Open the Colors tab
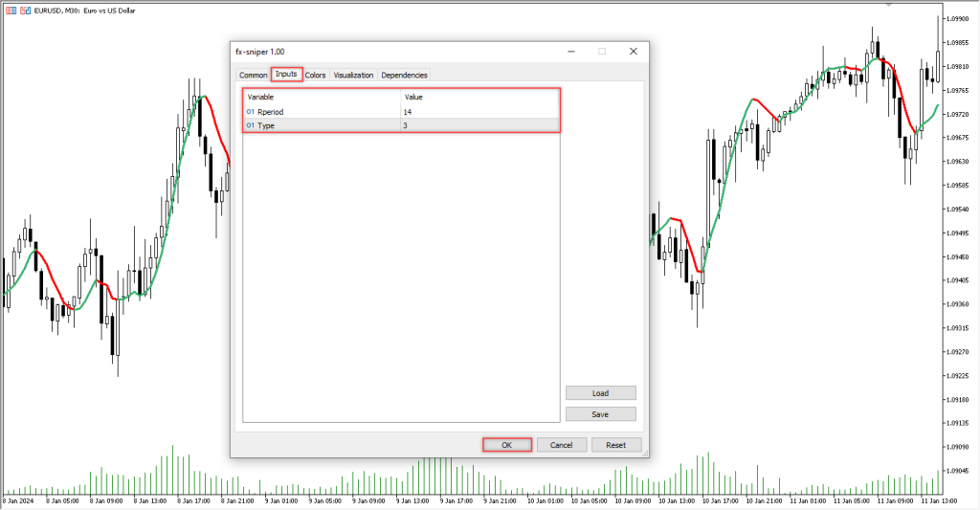This screenshot has width=980, height=510. point(315,75)
